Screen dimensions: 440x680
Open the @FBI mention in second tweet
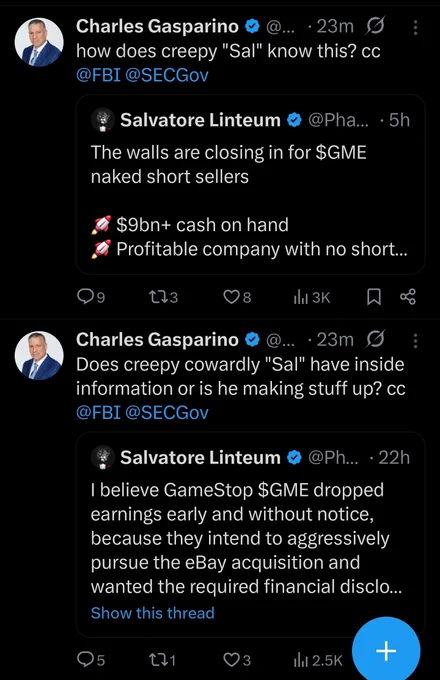pyautogui.click(x=98, y=412)
